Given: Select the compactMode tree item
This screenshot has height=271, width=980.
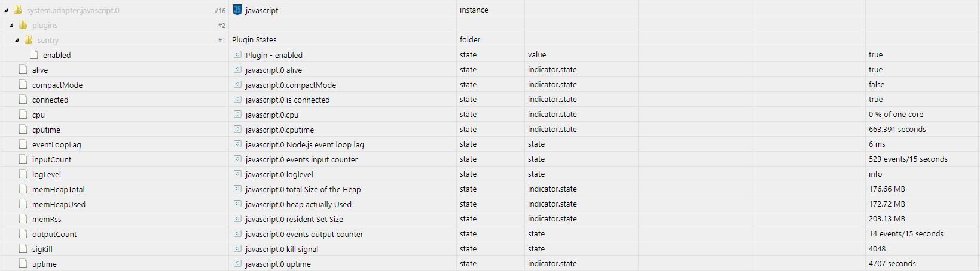Looking at the screenshot, I should [57, 85].
